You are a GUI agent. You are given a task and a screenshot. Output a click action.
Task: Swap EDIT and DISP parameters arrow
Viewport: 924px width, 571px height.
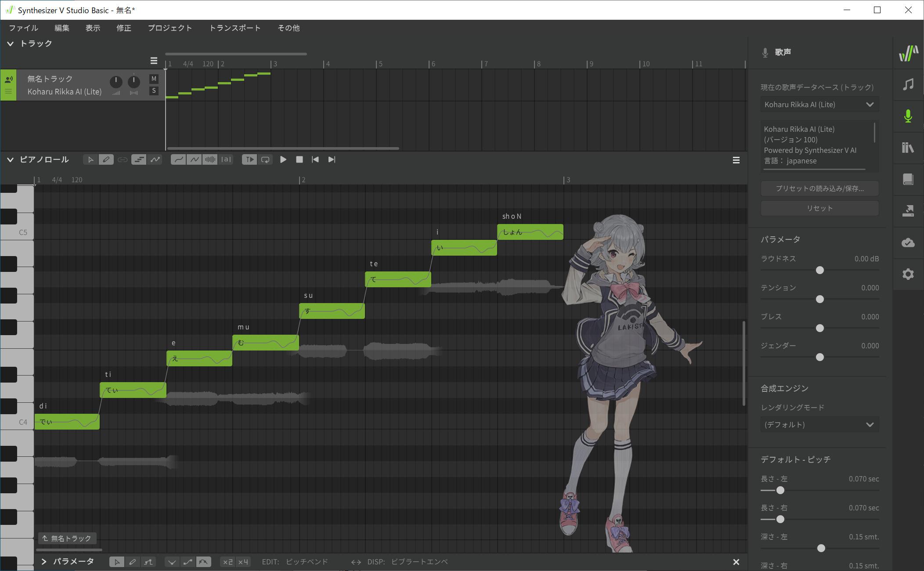point(356,562)
